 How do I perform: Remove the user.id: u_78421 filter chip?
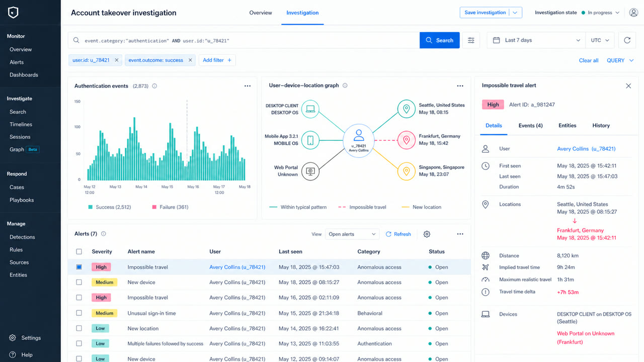click(117, 60)
